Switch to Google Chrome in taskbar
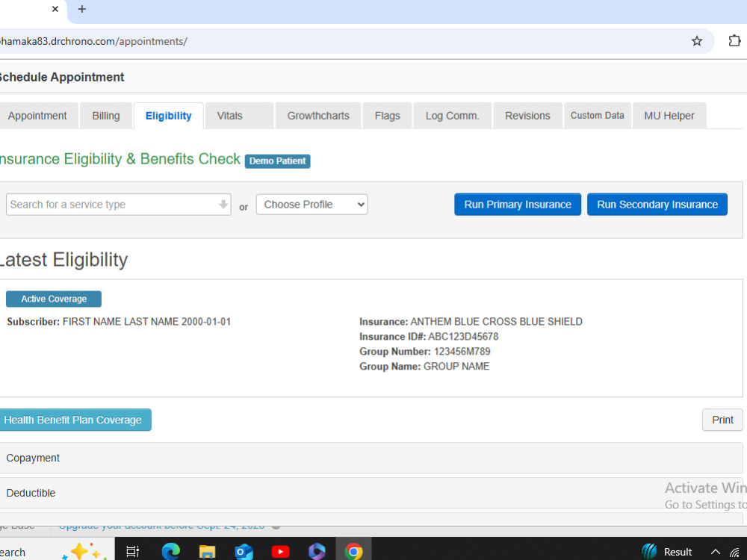 point(353,552)
